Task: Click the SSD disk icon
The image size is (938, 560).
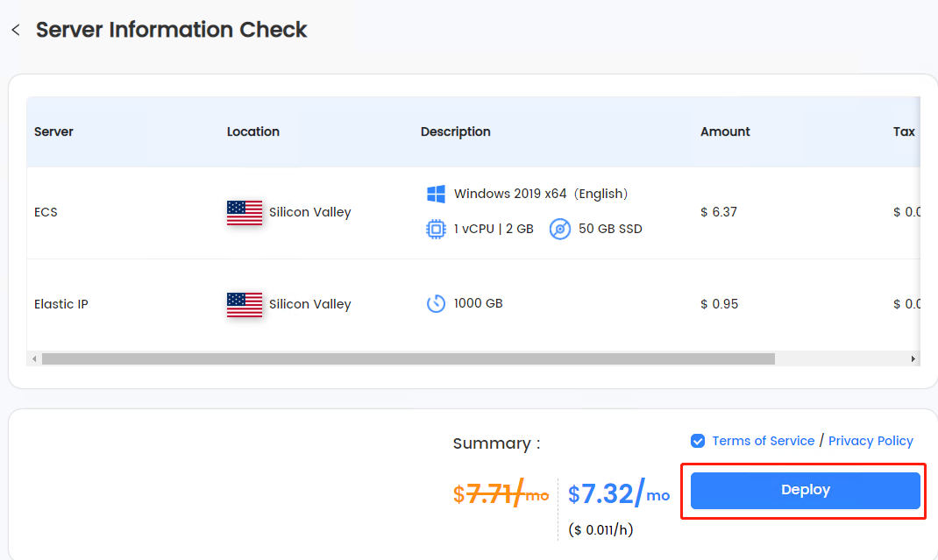Action: click(x=560, y=229)
